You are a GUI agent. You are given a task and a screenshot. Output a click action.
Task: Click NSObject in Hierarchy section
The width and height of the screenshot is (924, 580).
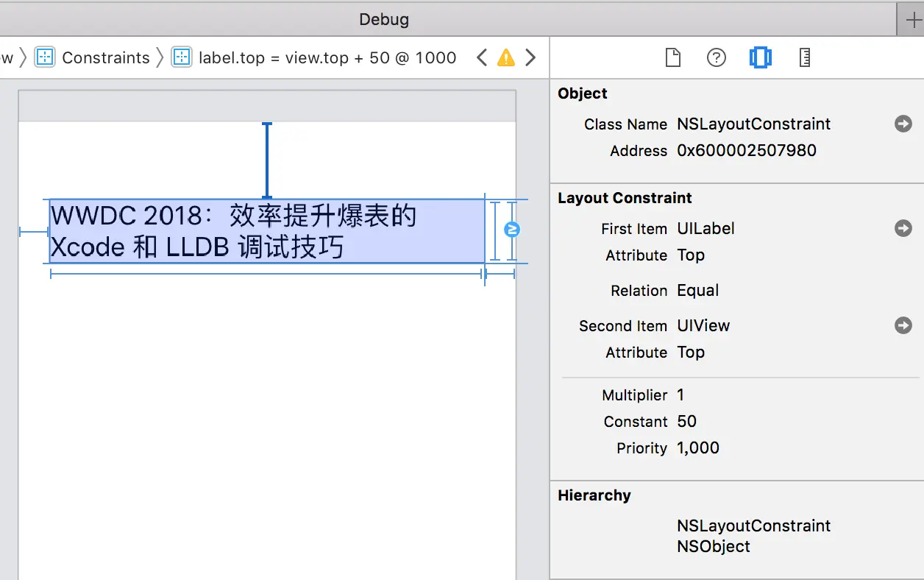(714, 546)
